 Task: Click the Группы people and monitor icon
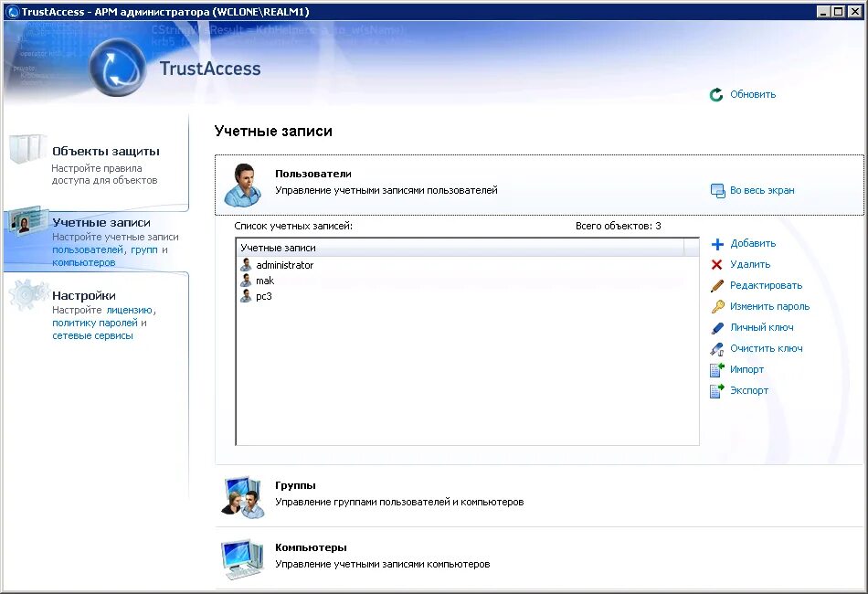click(242, 496)
